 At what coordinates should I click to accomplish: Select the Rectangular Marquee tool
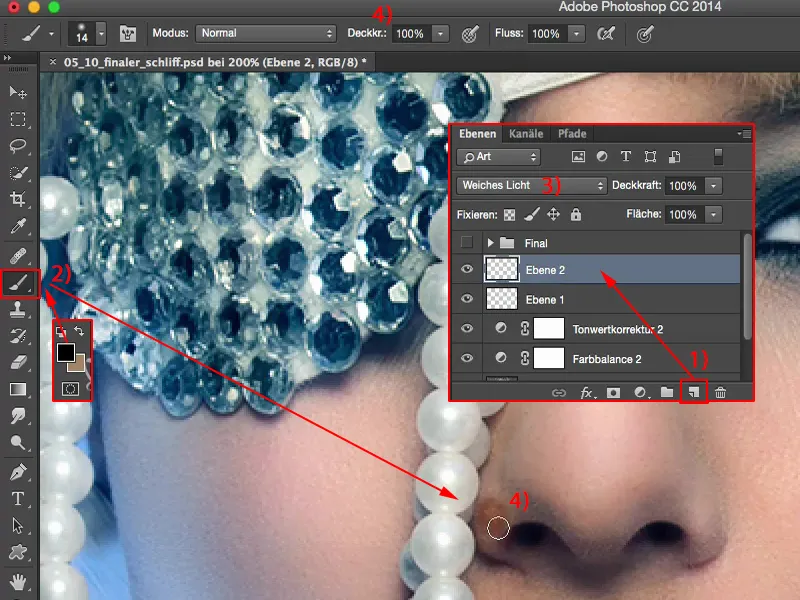[x=18, y=119]
